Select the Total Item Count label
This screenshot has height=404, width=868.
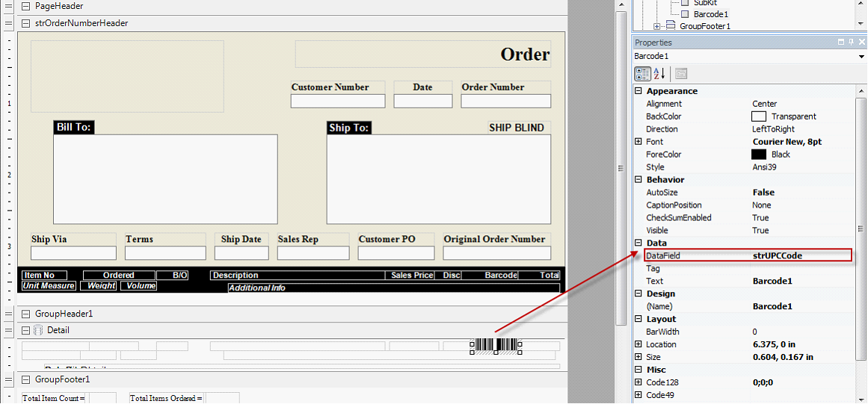[x=54, y=398]
